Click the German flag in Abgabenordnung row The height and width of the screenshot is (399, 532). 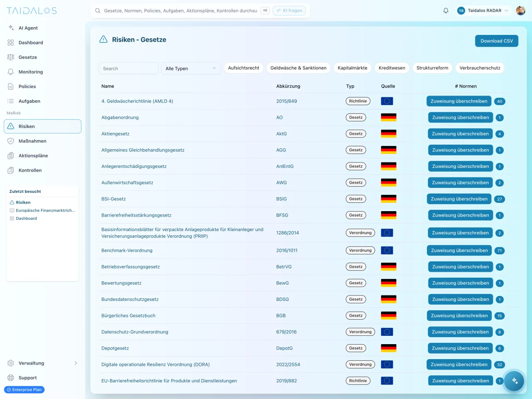pos(389,117)
